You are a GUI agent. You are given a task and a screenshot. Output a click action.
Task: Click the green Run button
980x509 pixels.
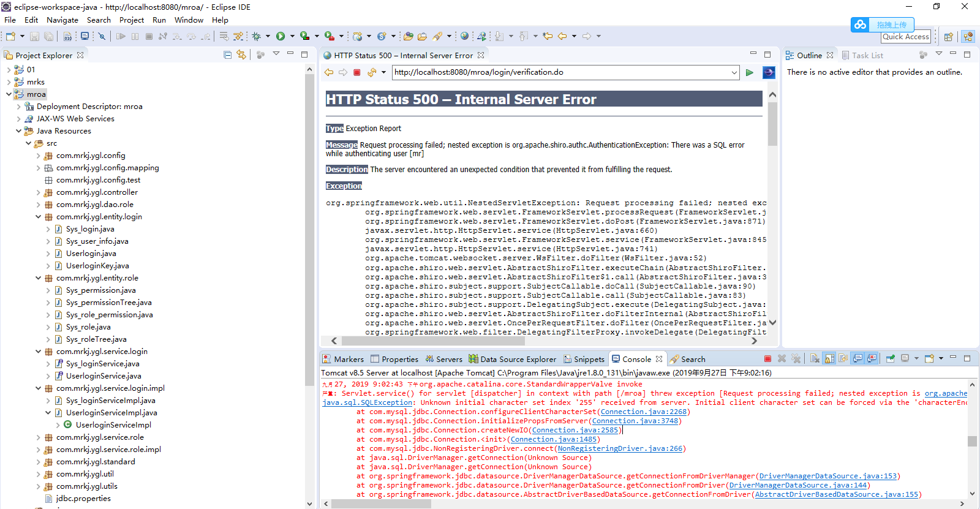[x=281, y=36]
